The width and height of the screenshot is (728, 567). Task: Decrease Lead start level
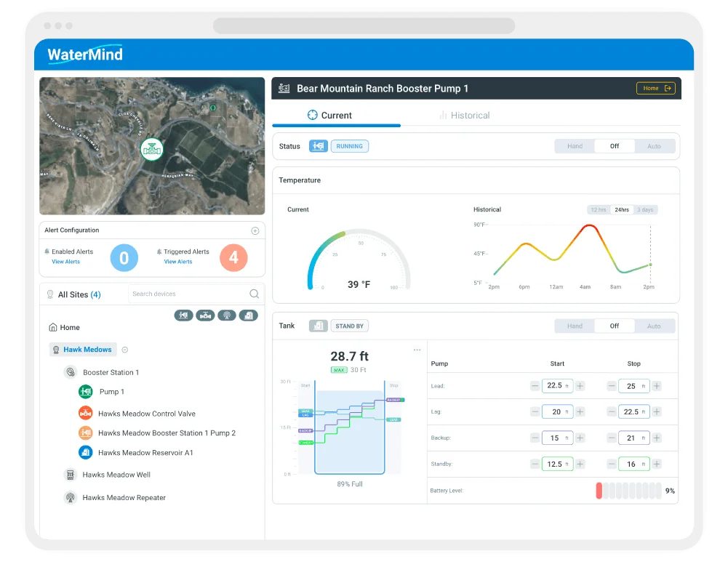tap(535, 385)
